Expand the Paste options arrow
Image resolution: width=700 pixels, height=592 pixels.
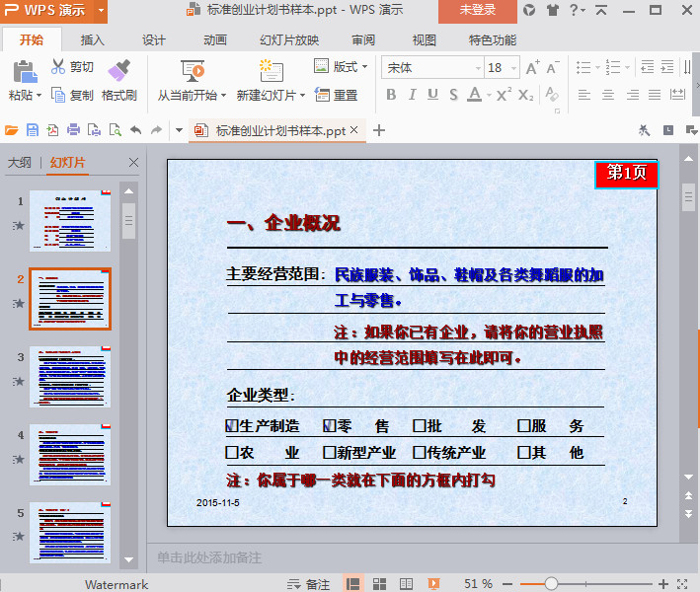[39, 96]
